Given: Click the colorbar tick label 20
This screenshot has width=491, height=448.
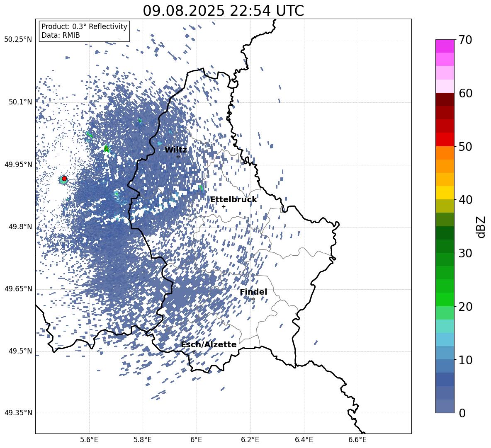Looking at the screenshot, I should tap(465, 307).
